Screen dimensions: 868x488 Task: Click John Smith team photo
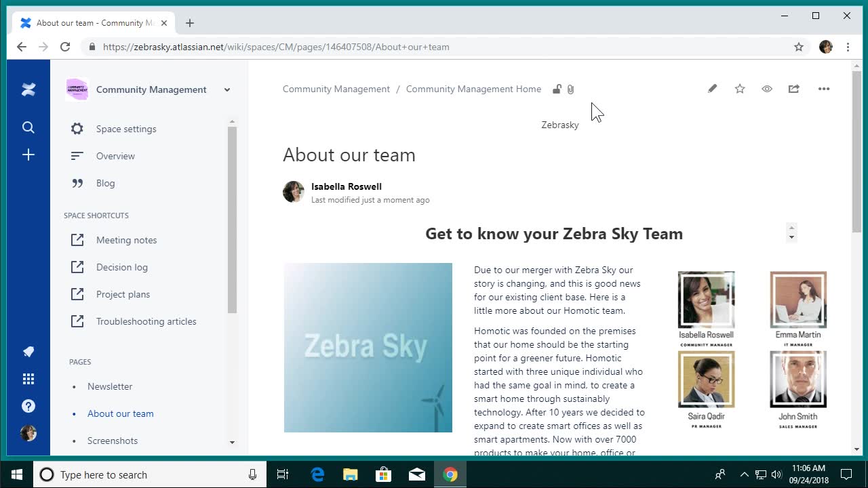pyautogui.click(x=798, y=380)
